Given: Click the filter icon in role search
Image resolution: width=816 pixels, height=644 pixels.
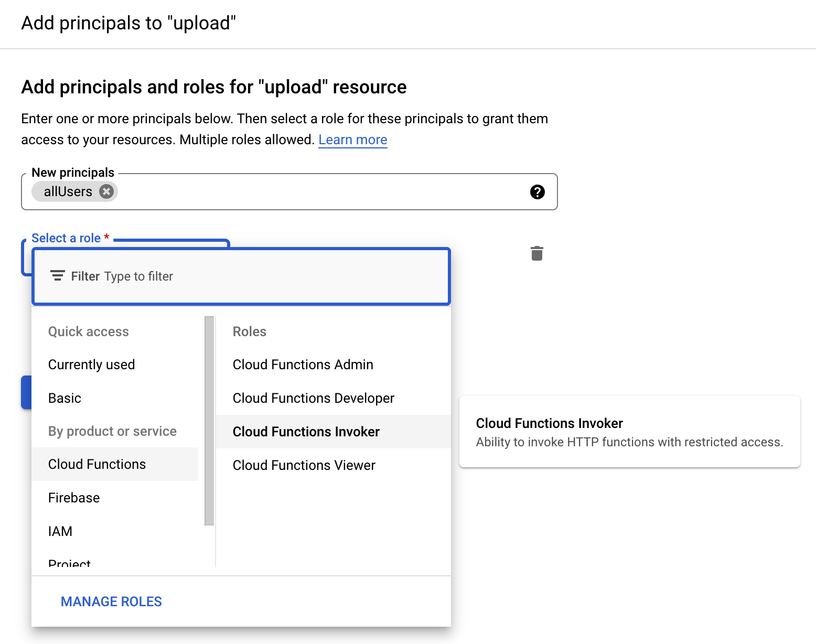Looking at the screenshot, I should 57,276.
